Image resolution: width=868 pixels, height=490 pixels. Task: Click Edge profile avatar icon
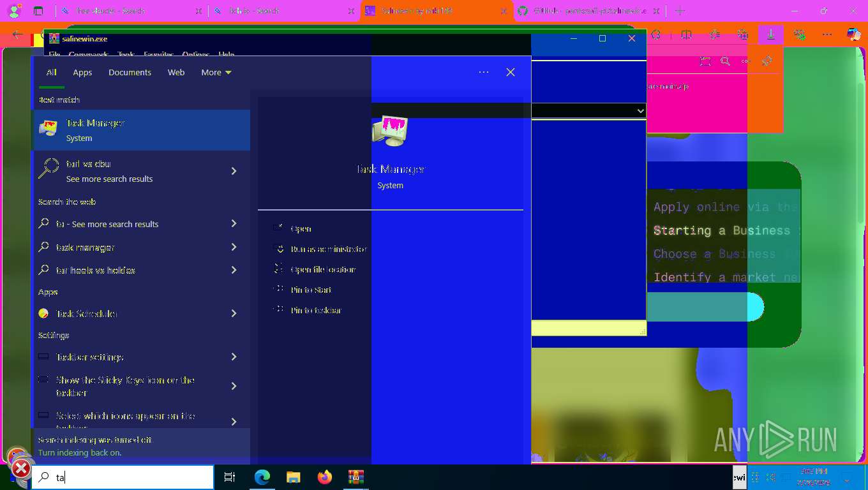tap(13, 11)
